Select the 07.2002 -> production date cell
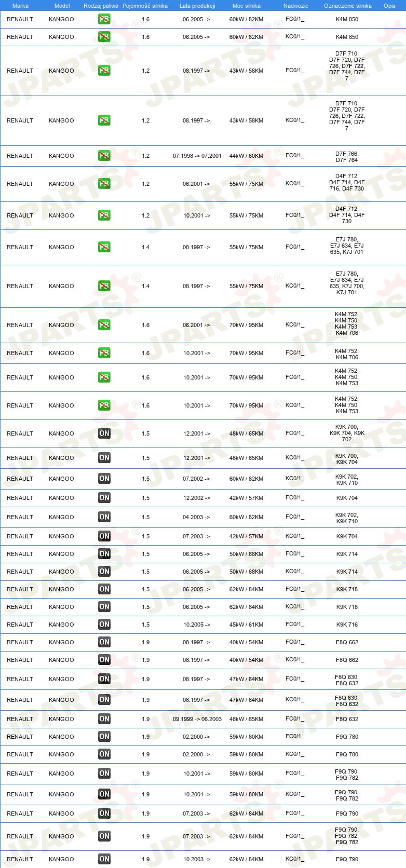This screenshot has width=406, height=868. (196, 479)
